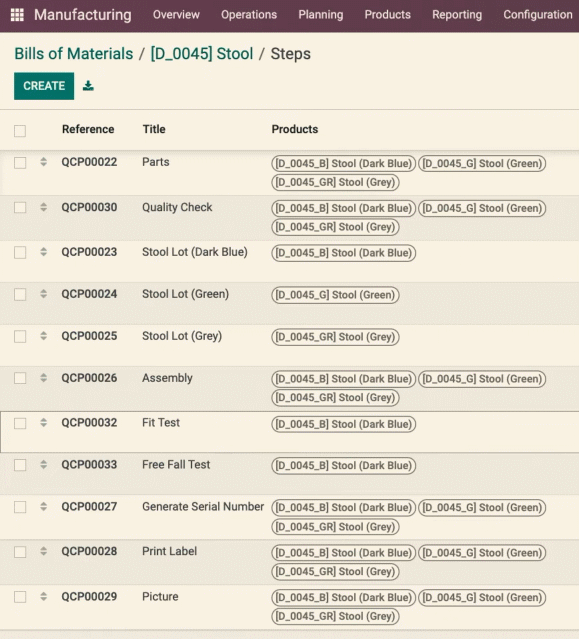
Task: Open the apps grid menu icon
Action: point(17,15)
